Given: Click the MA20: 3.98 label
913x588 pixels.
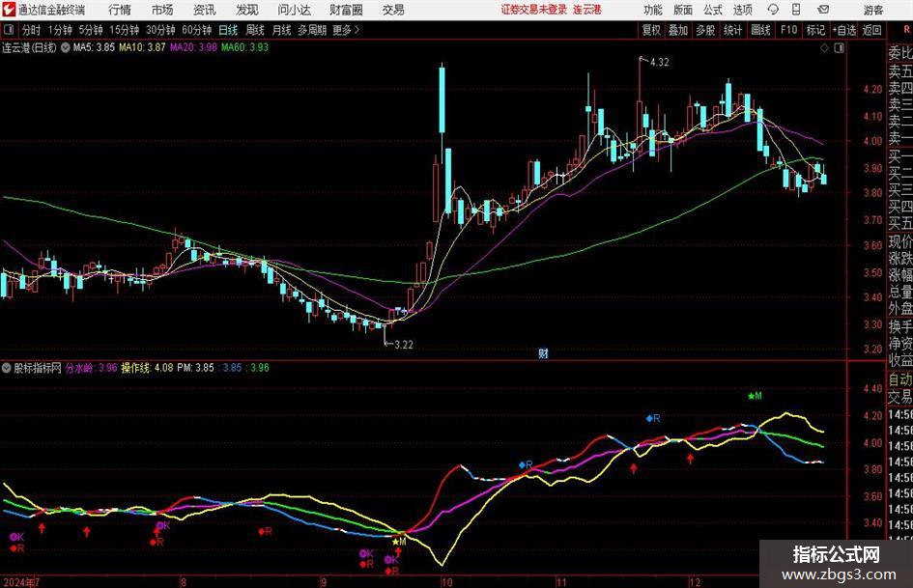Looking at the screenshot, I should (193, 47).
